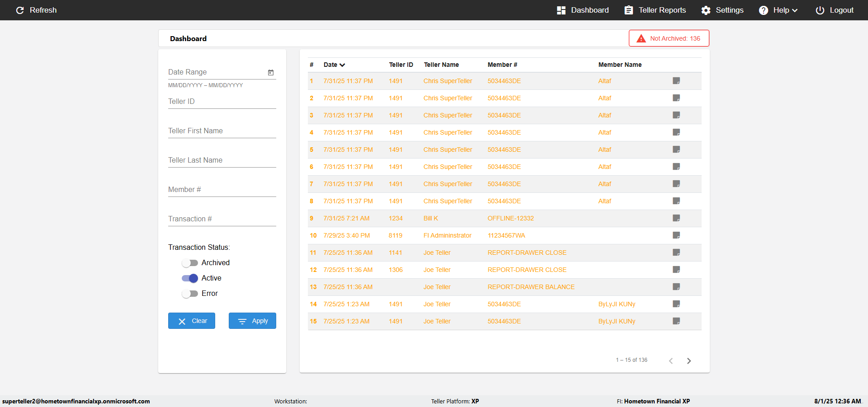Click the Member # filter field

click(x=222, y=190)
